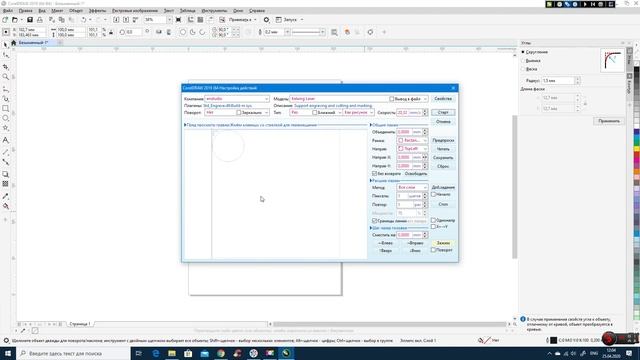Select the Ellipse tool in toolbox

6,118
